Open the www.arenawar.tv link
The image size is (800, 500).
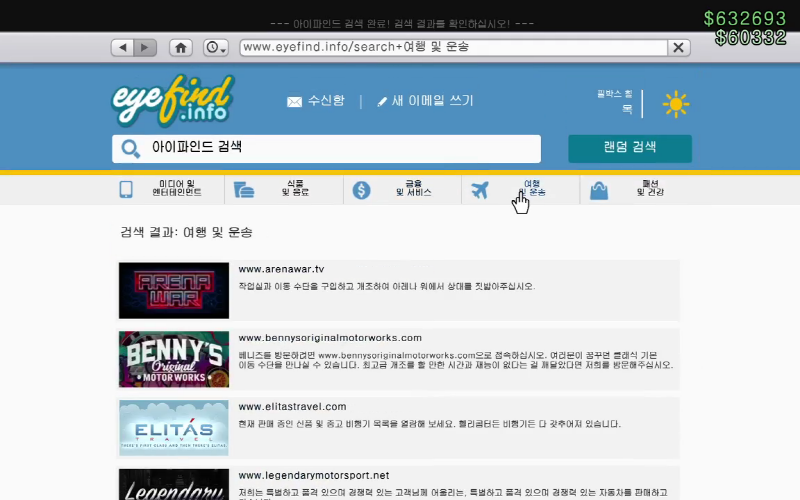click(281, 269)
